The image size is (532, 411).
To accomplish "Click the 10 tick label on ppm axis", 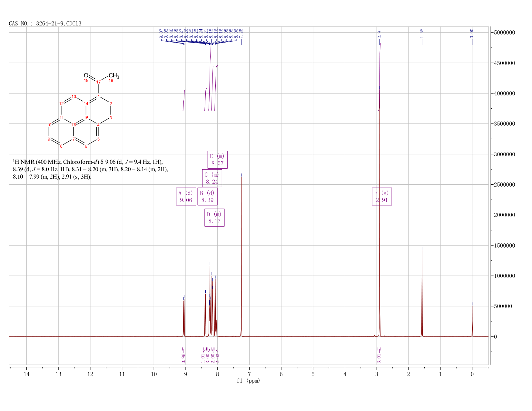I will [x=154, y=374].
